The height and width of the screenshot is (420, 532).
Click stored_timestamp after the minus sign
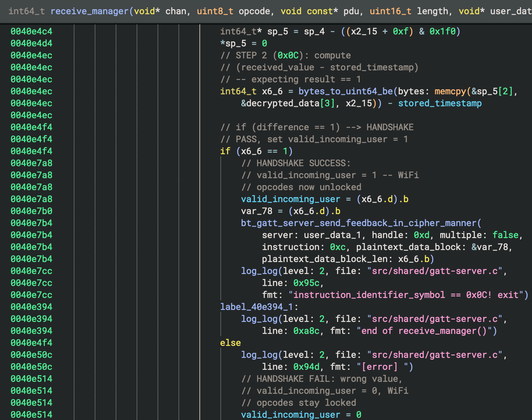point(440,103)
